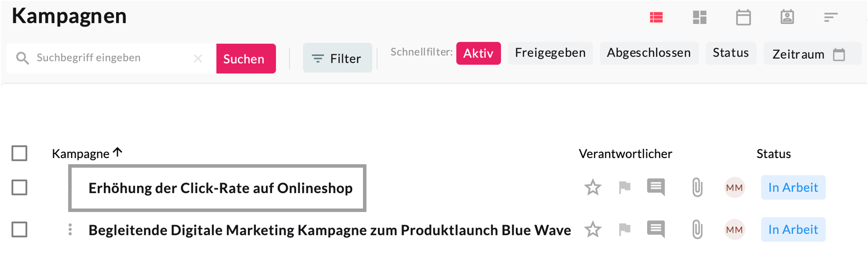The height and width of the screenshot is (260, 868).
Task: Expand the Filter options panel
Action: 337,58
